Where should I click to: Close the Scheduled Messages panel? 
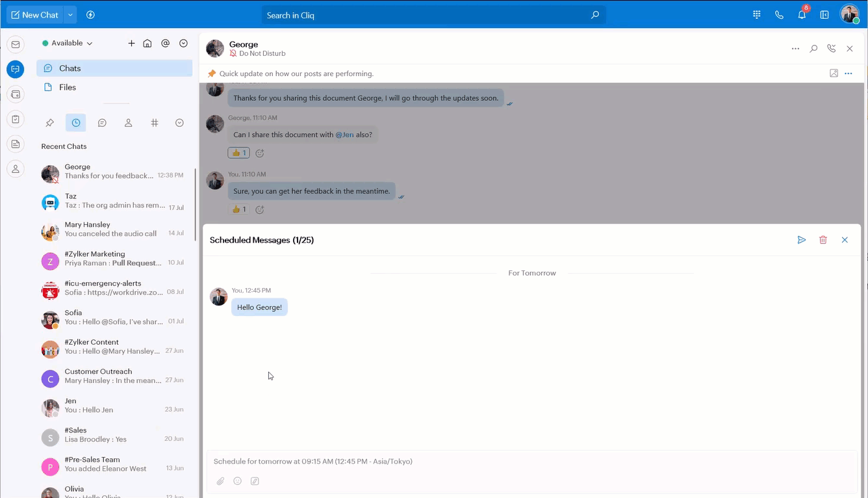click(845, 240)
